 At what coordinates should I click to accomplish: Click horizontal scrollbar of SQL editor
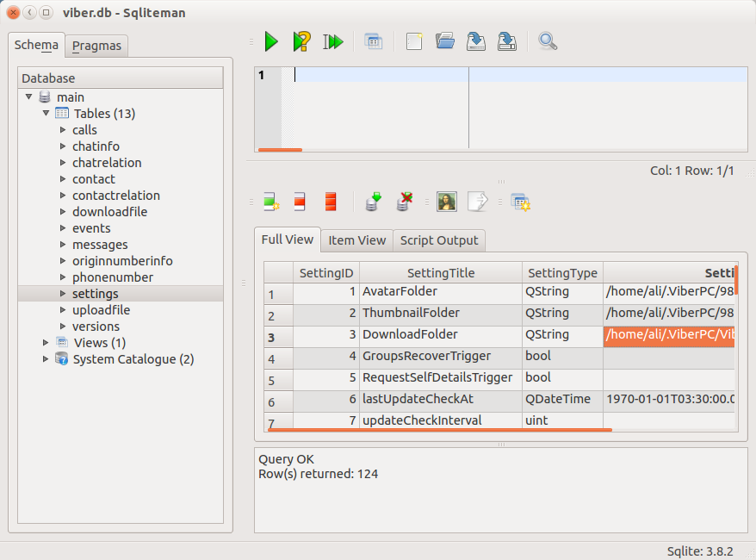click(x=280, y=150)
